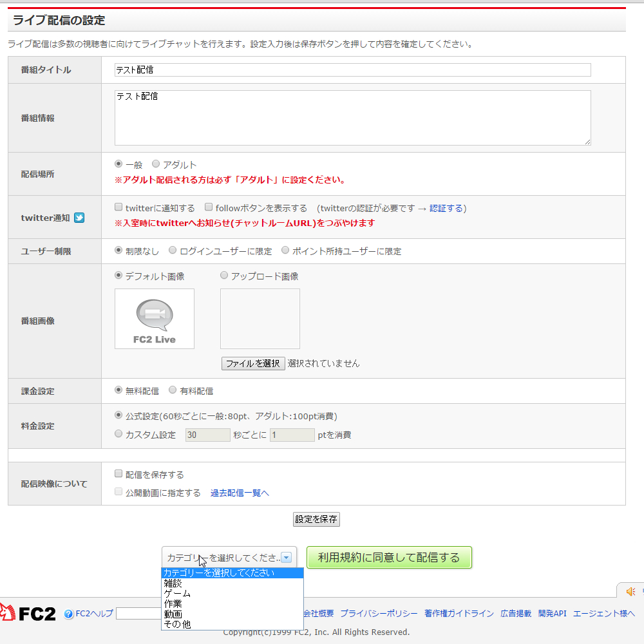Select デフォルト画像 radio

coord(118,275)
